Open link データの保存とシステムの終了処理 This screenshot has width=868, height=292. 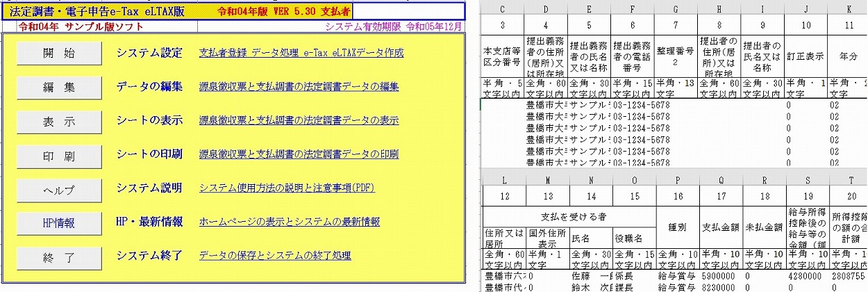point(275,256)
